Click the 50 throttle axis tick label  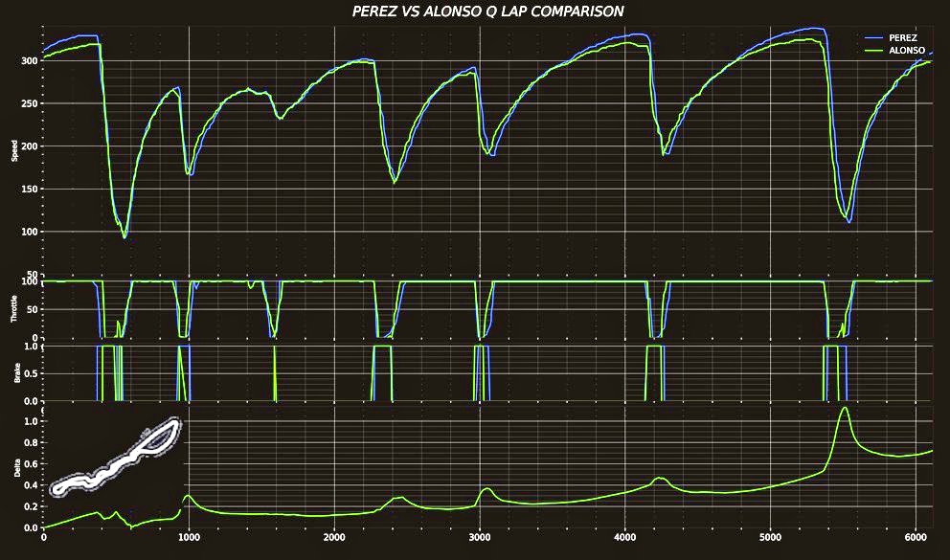click(34, 309)
